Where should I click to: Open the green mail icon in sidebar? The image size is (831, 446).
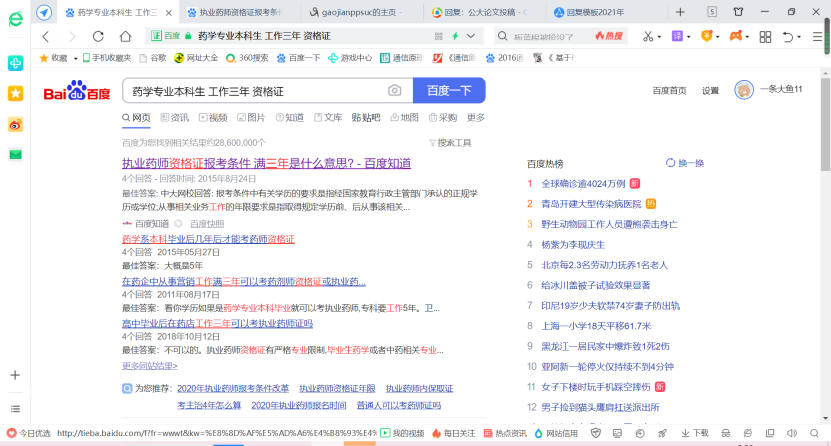click(x=15, y=155)
